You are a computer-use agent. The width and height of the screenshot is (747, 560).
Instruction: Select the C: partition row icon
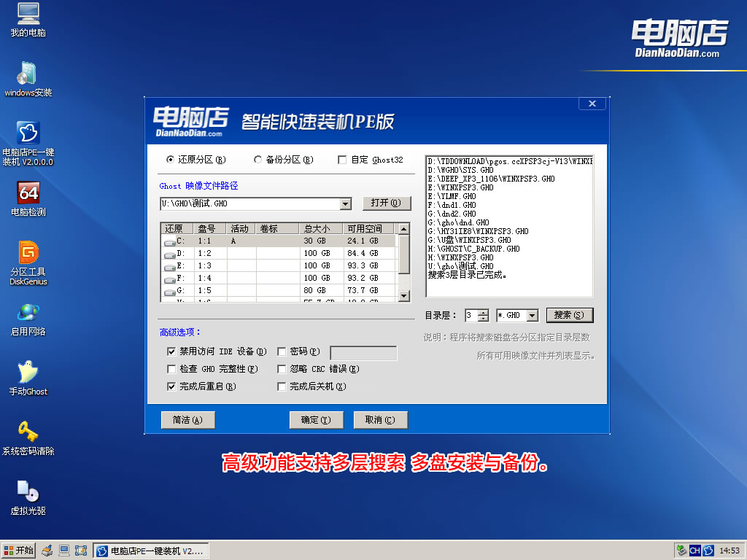(169, 242)
